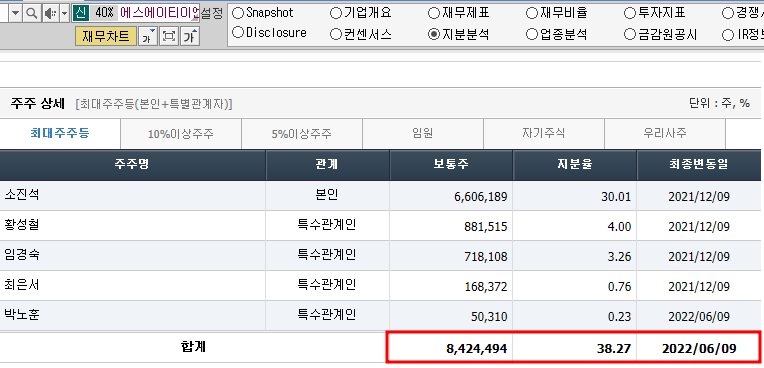Image resolution: width=764 pixels, height=368 pixels.
Task: Click share count 50,310
Action: [x=488, y=317]
